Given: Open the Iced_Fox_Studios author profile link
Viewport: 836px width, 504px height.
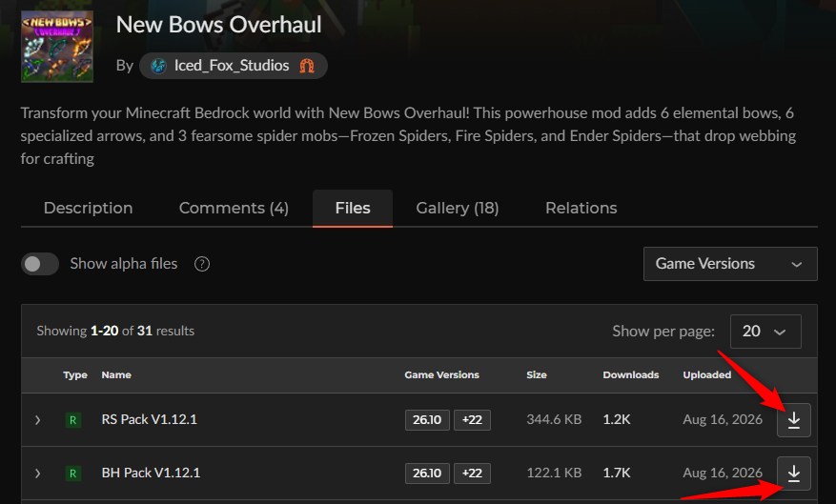Looking at the screenshot, I should [233, 66].
